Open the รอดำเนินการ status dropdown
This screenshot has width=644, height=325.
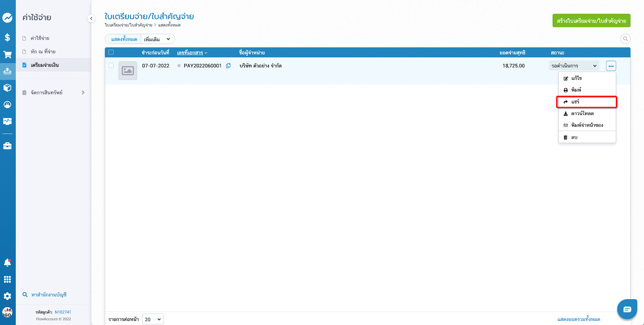(x=574, y=66)
